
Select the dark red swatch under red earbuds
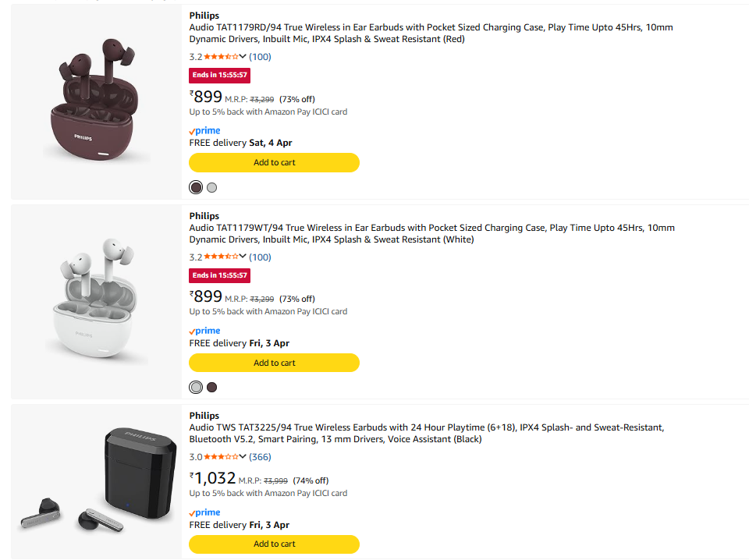click(196, 187)
